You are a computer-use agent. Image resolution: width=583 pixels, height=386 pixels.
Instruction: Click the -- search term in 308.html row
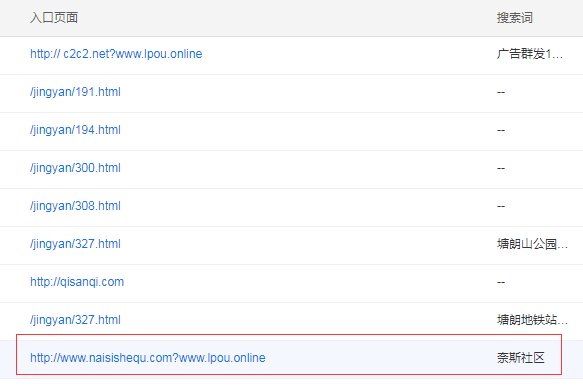click(x=501, y=206)
